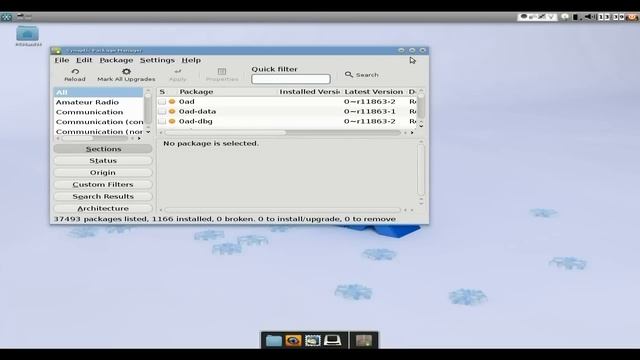This screenshot has height=360, width=640.
Task: Open the file manager folder in the dock
Action: tap(273, 340)
